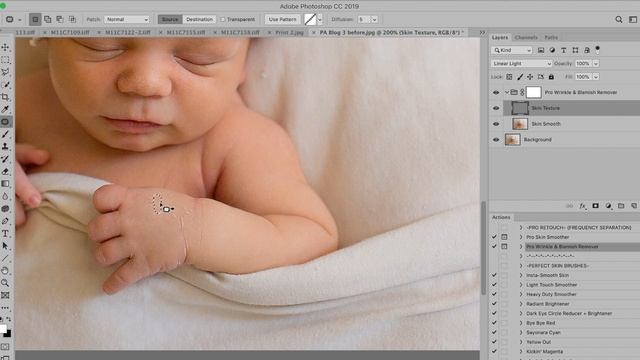Select the Move tool
This screenshot has width=640, height=360.
[x=5, y=47]
